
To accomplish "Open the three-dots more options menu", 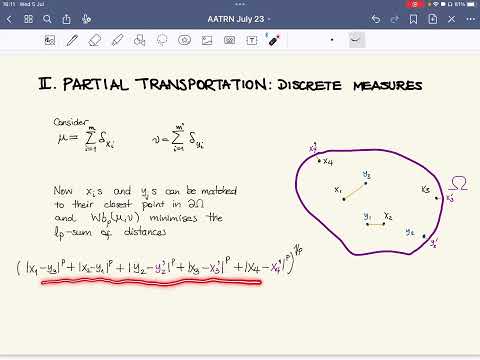I will click(471, 19).
